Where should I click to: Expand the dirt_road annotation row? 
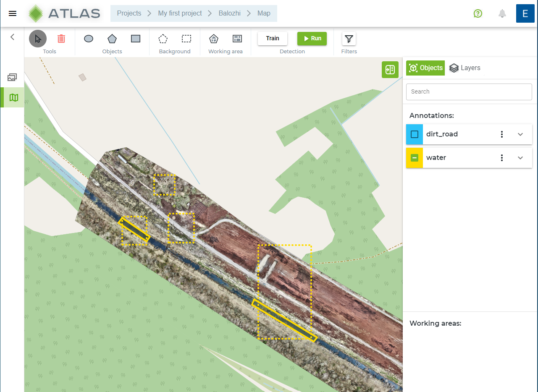coord(520,134)
